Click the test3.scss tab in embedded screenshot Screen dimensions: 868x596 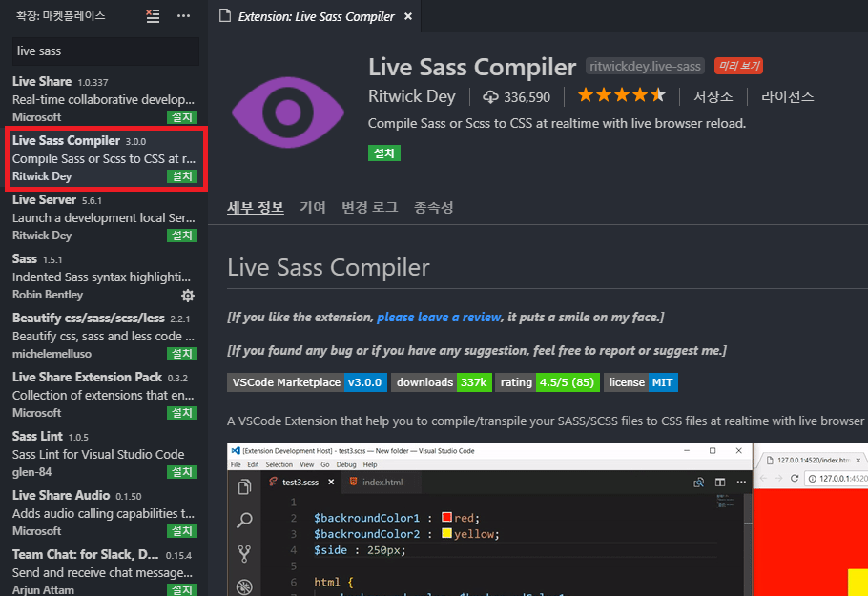pyautogui.click(x=300, y=482)
